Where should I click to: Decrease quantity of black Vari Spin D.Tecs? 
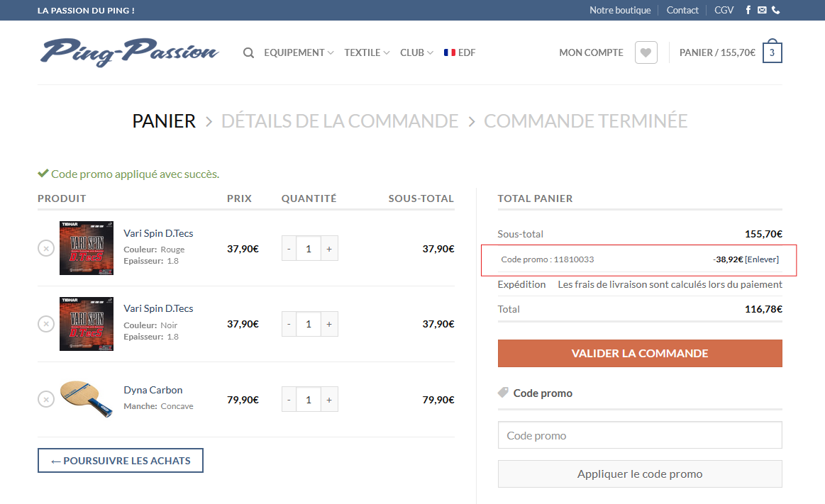(x=289, y=324)
